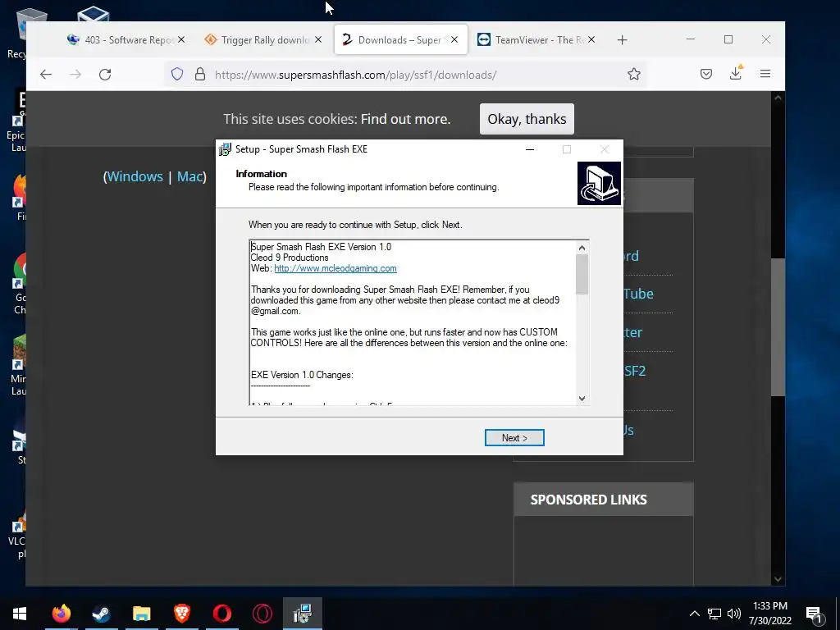Minimize the Setup dialog
Viewport: 840px width, 630px height.
(530, 149)
